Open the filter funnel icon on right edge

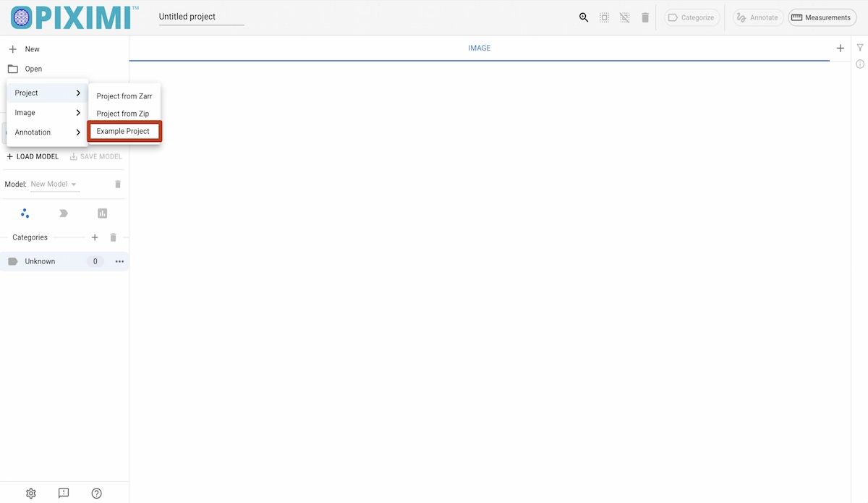(860, 48)
